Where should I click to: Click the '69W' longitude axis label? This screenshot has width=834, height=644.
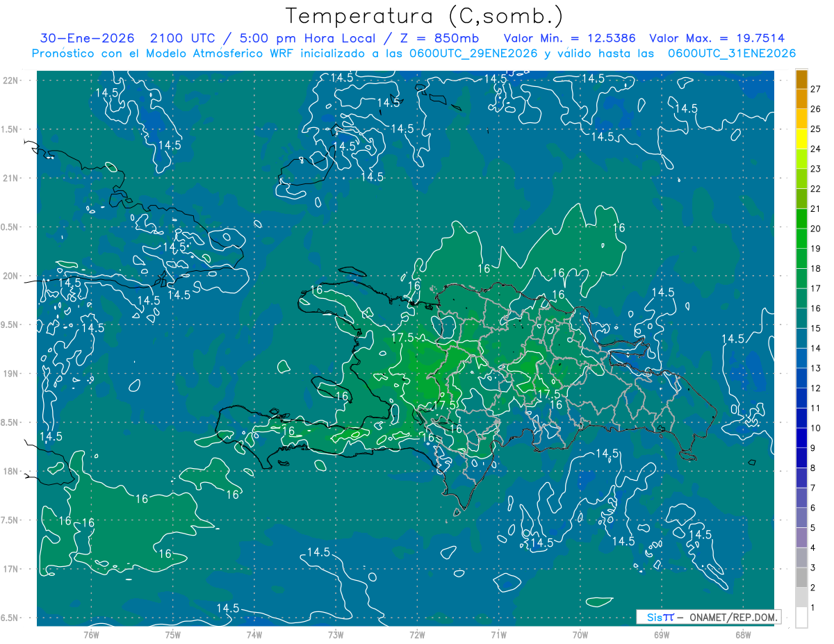pos(661,634)
